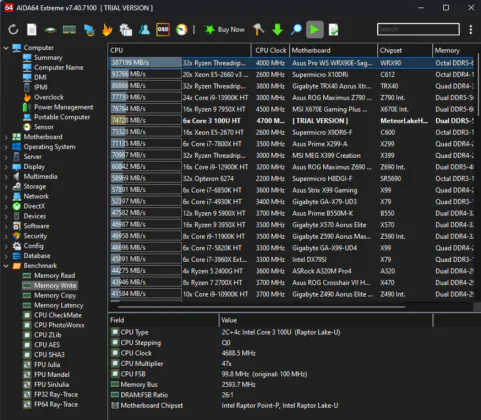Select the Software tree item
Viewport: 481px width, 420px height.
pyautogui.click(x=36, y=226)
